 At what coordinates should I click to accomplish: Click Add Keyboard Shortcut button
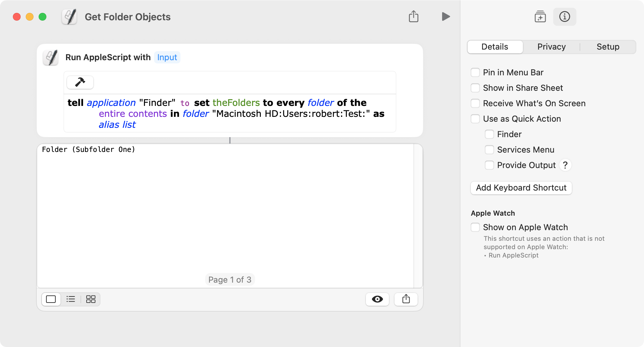(x=521, y=188)
